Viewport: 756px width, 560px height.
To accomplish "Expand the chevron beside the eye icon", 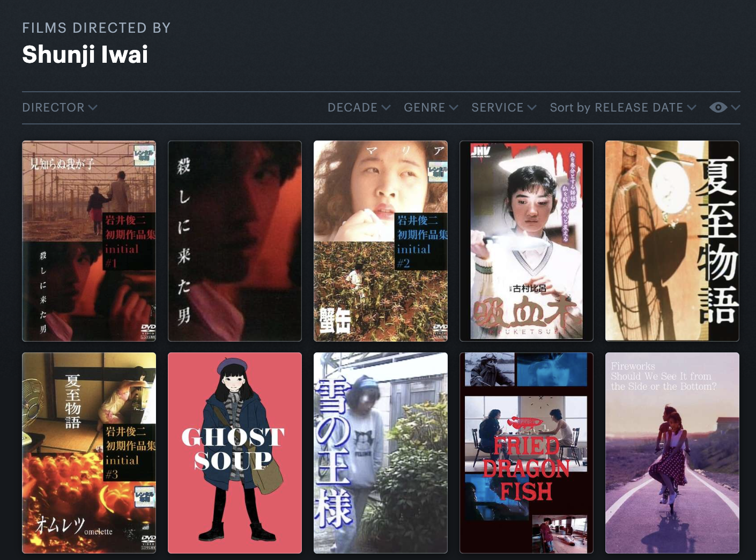I will 736,107.
